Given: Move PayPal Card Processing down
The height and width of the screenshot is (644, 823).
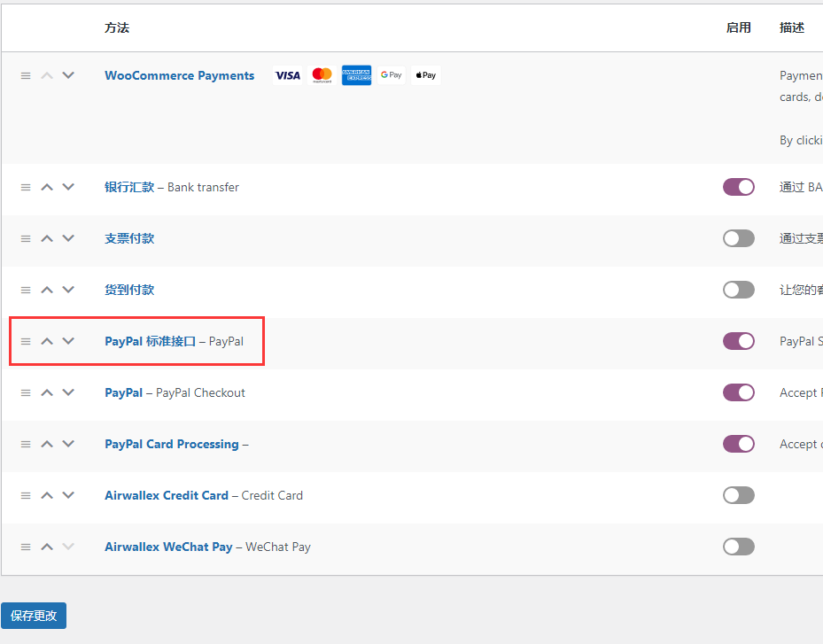Looking at the screenshot, I should (x=68, y=444).
